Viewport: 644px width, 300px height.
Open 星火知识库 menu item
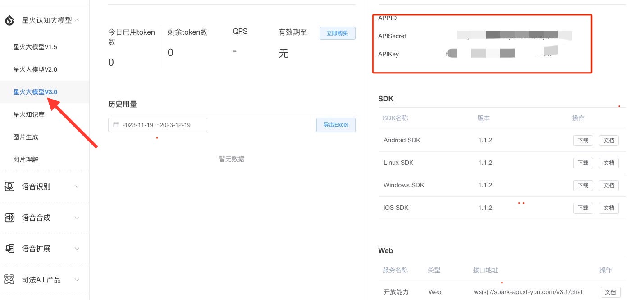pyautogui.click(x=29, y=114)
